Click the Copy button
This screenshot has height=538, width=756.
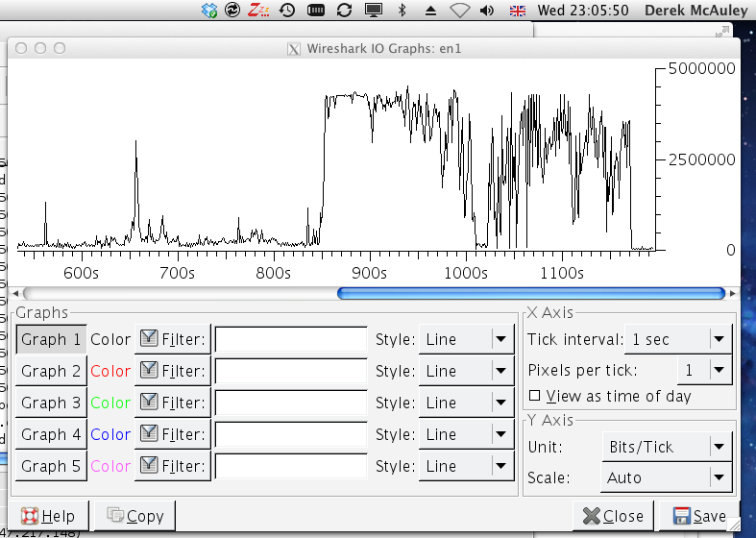coord(135,516)
